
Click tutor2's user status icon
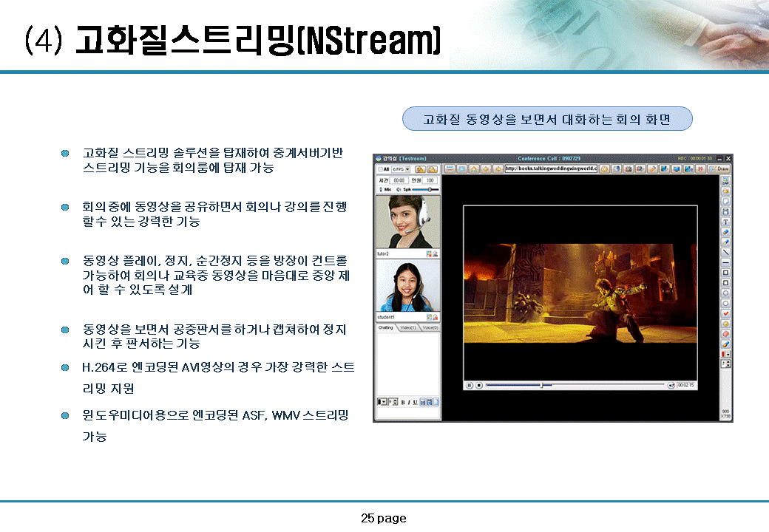(436, 253)
